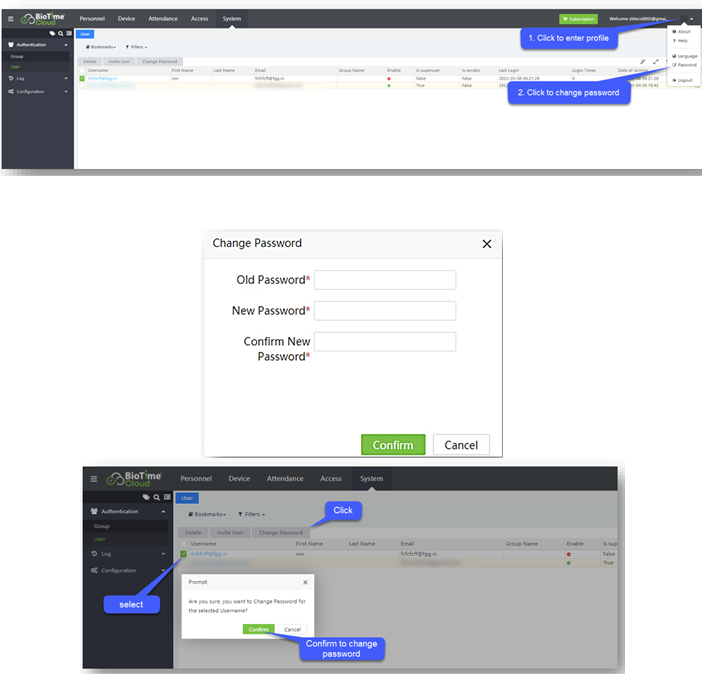Click Cancel in the Prompt dialog
The image size is (702, 680).
[x=292, y=629]
